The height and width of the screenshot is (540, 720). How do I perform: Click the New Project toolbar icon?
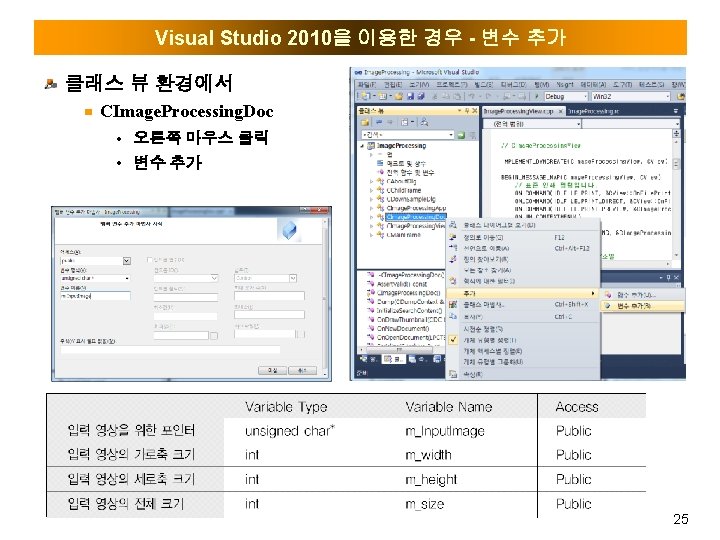pos(366,96)
